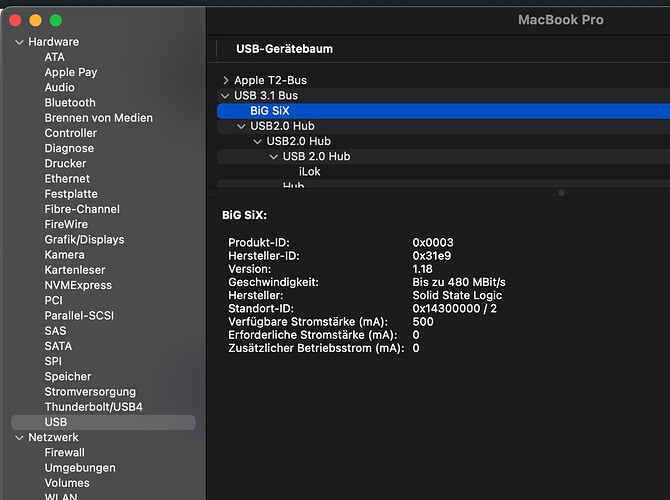
Task: Click the yellow minimize window button
Action: (x=36, y=20)
